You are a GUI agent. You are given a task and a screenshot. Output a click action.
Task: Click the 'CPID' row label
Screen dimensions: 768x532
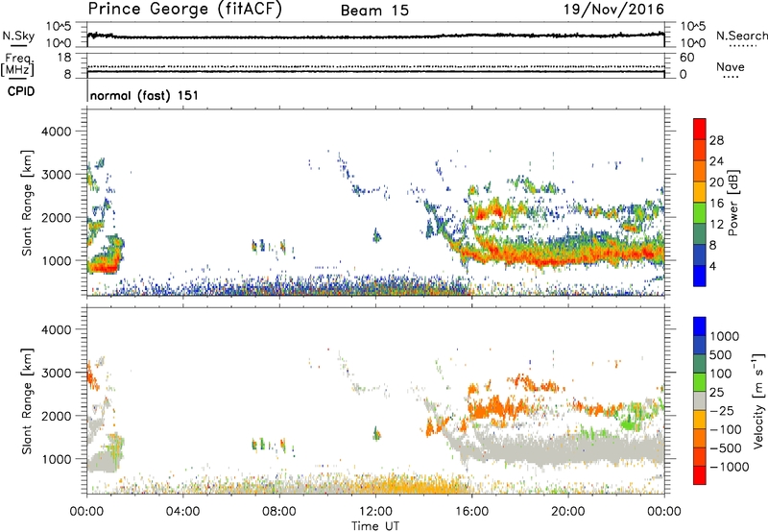pyautogui.click(x=21, y=91)
